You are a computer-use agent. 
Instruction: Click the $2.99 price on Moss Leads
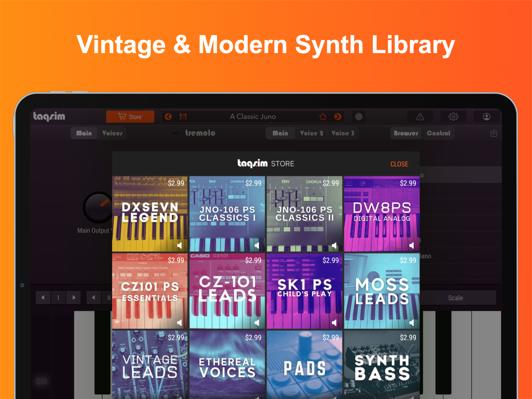coord(408,260)
